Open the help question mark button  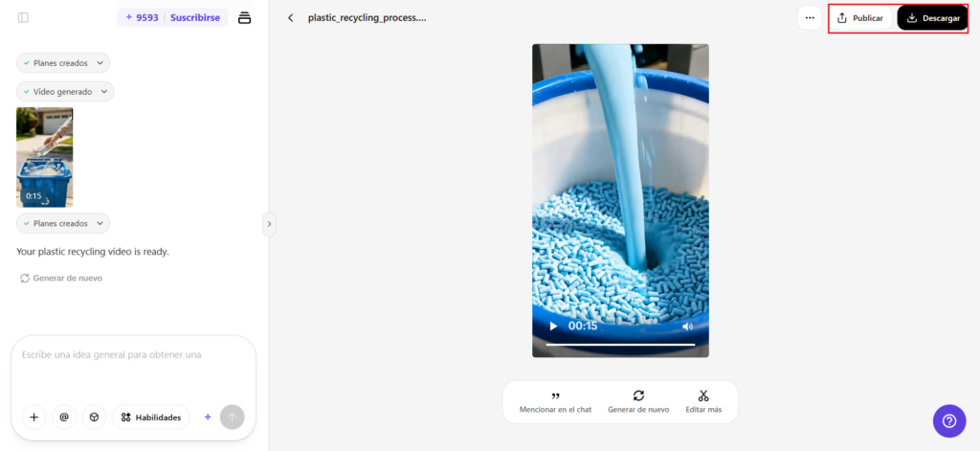(949, 421)
